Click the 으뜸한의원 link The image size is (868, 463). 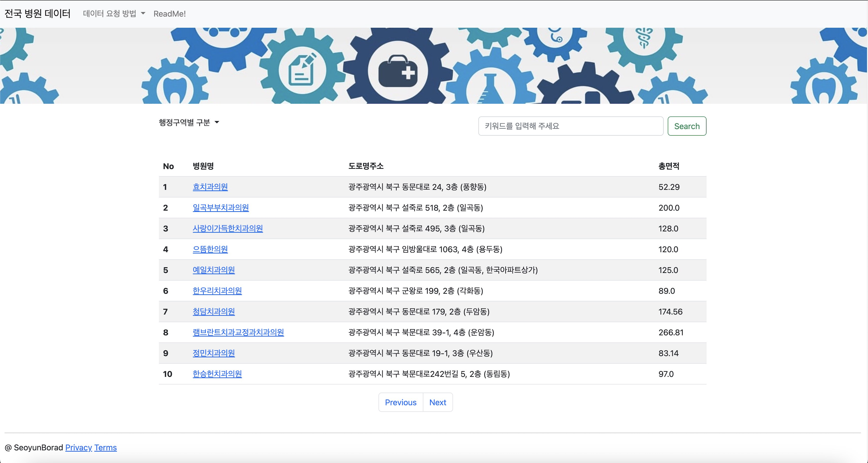210,249
